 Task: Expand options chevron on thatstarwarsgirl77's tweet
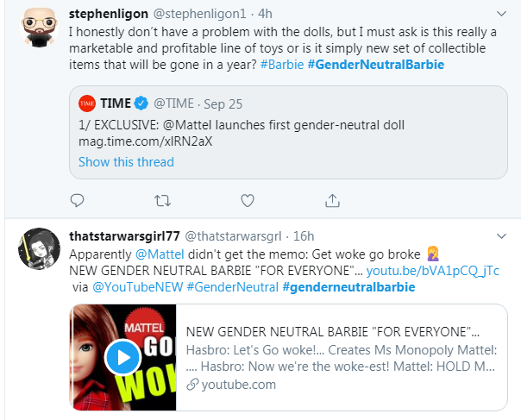pos(501,236)
